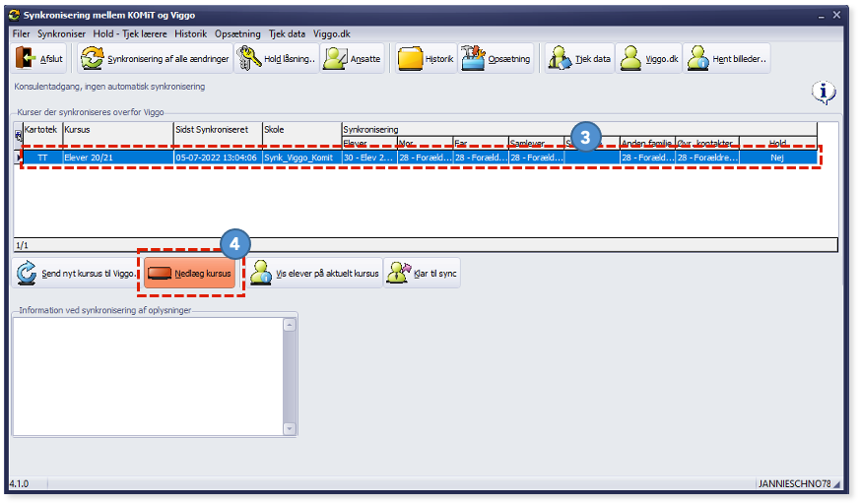
Task: Click the JANNIESCHNO78 status bar entry
Action: [795, 483]
